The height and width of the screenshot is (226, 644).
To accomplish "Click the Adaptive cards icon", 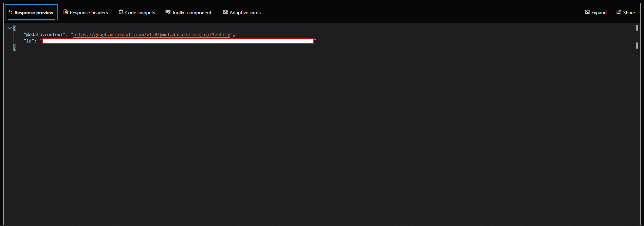I will (x=225, y=12).
